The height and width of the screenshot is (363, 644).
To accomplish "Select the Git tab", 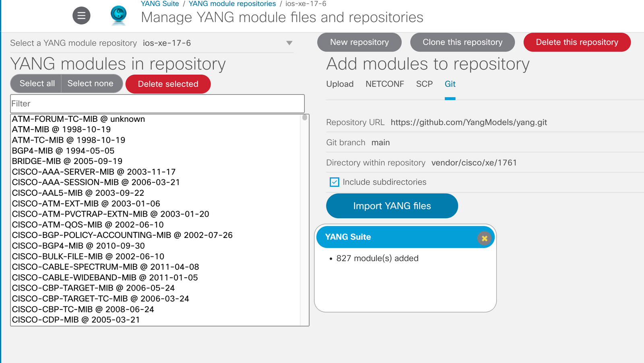I will tap(450, 84).
